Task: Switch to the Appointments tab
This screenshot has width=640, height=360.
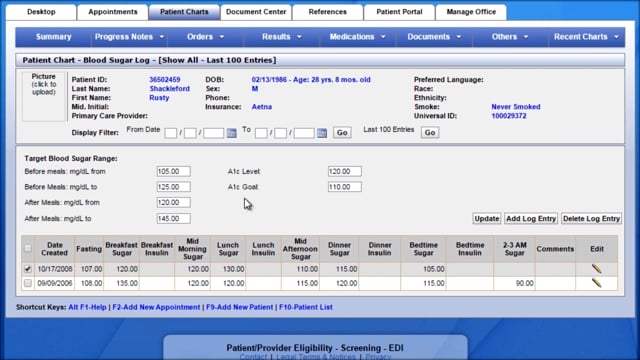Action: (113, 12)
